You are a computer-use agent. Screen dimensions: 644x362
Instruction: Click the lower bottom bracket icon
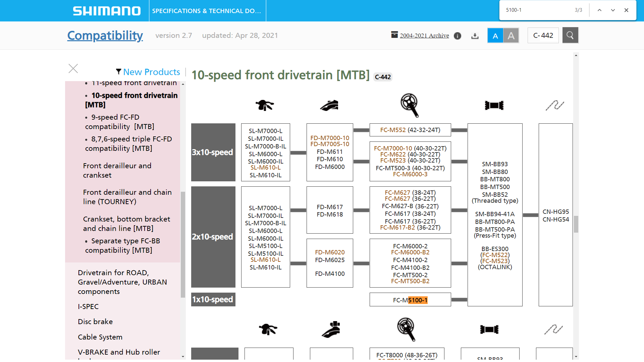coord(489,329)
